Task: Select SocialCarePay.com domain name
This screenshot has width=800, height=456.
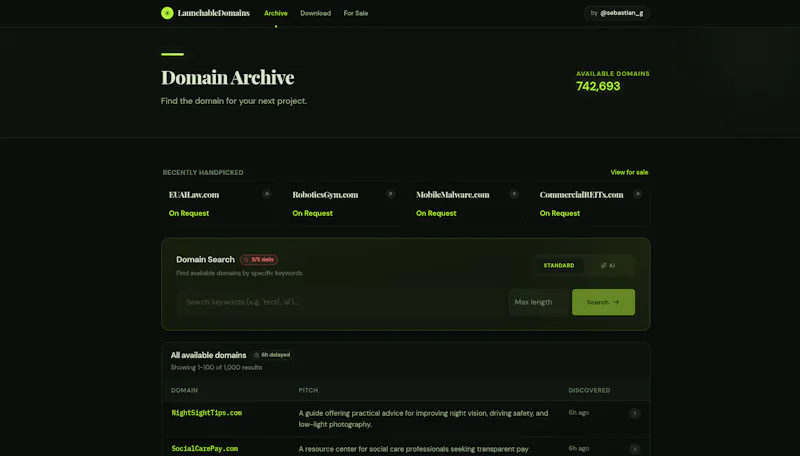Action: [205, 449]
